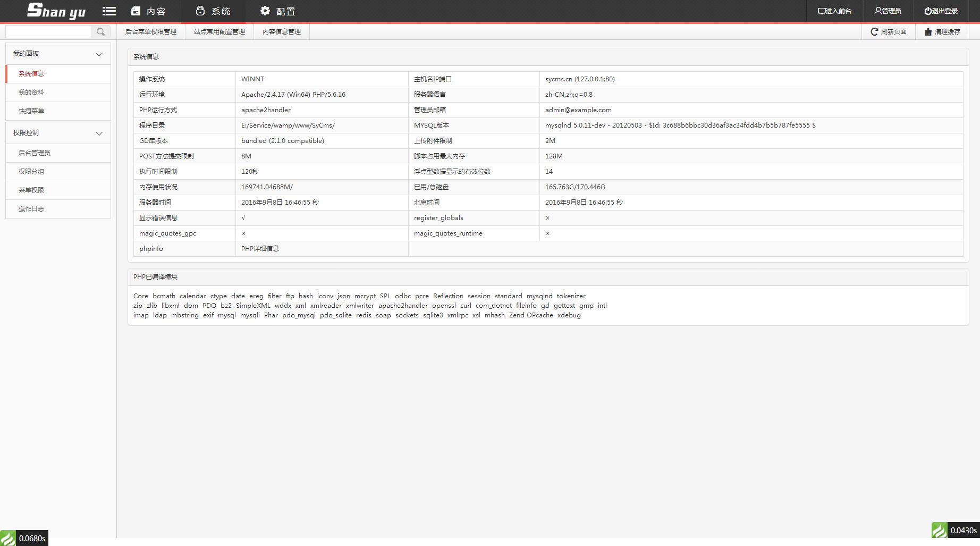The width and height of the screenshot is (980, 546).
Task: Switch to 站点常用配置管理 tab
Action: coord(219,32)
